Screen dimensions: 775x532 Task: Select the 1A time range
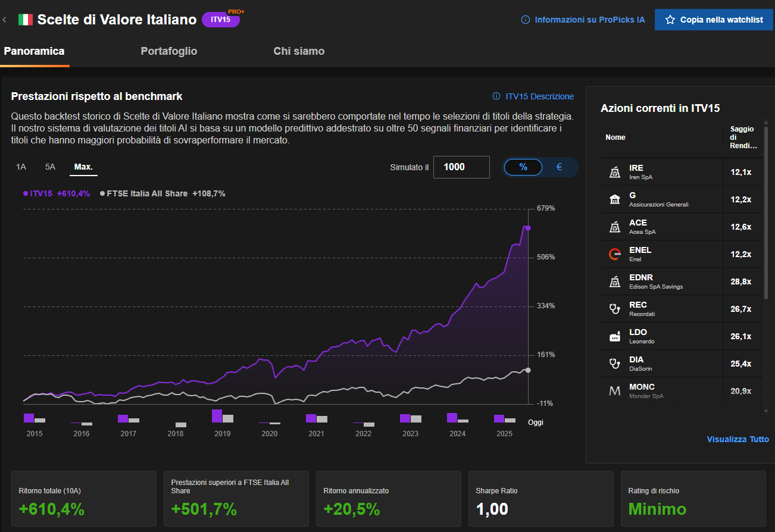pyautogui.click(x=21, y=167)
